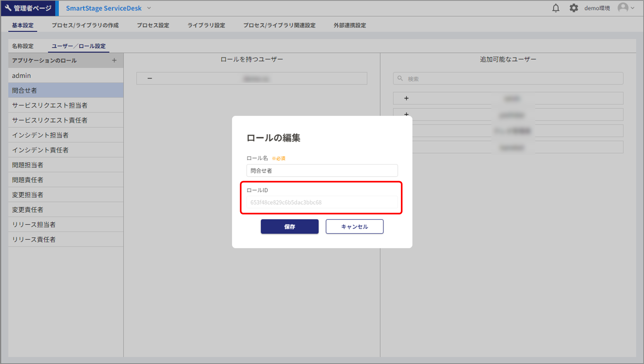The image size is (644, 364).
Task: Add first available user with plus icon
Action: tap(406, 98)
